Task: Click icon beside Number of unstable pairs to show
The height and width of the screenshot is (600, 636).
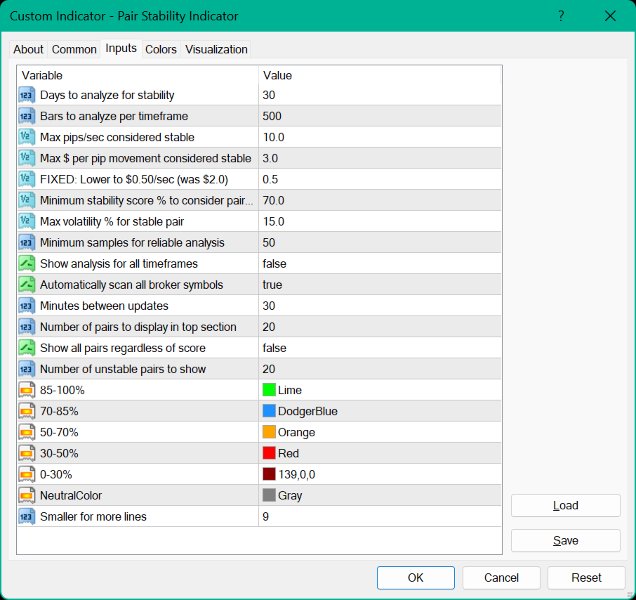Action: [x=26, y=370]
